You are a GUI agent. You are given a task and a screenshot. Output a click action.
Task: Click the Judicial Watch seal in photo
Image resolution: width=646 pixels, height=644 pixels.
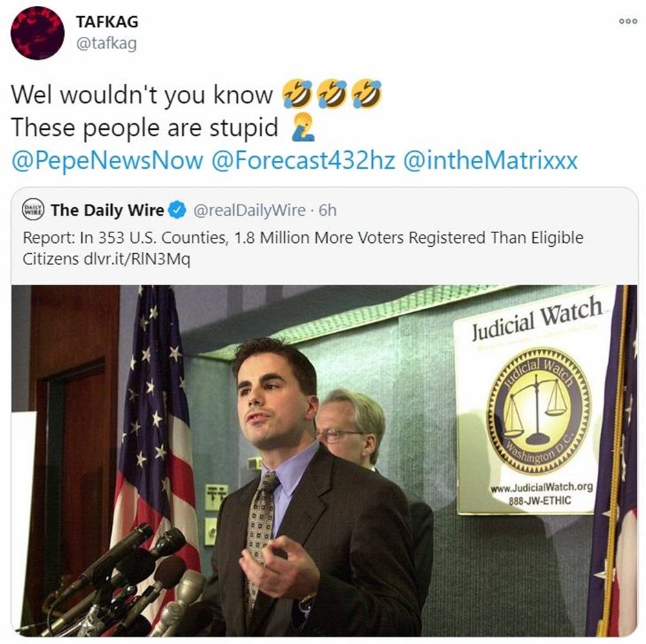tap(539, 411)
